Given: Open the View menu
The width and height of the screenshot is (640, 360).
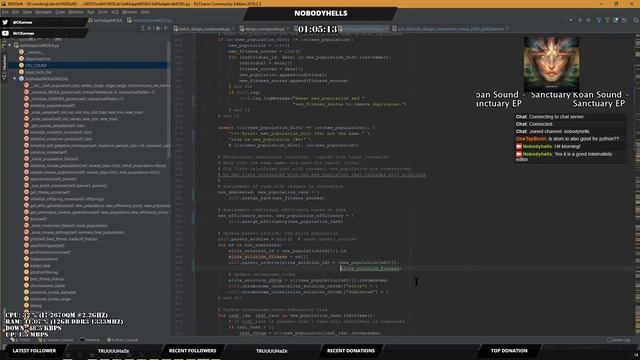Looking at the screenshot, I should point(27,12).
